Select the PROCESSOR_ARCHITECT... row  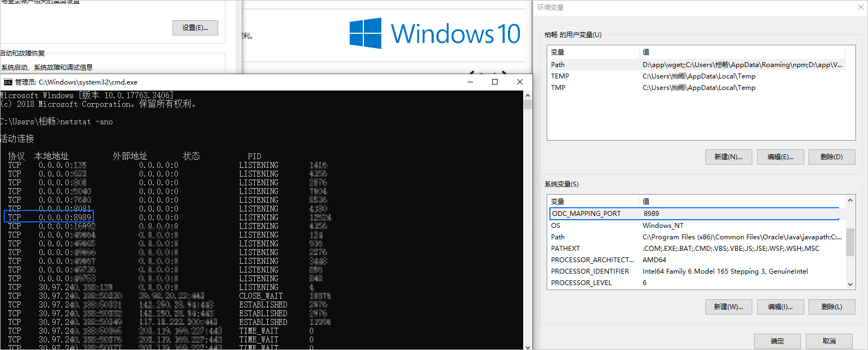click(x=697, y=260)
